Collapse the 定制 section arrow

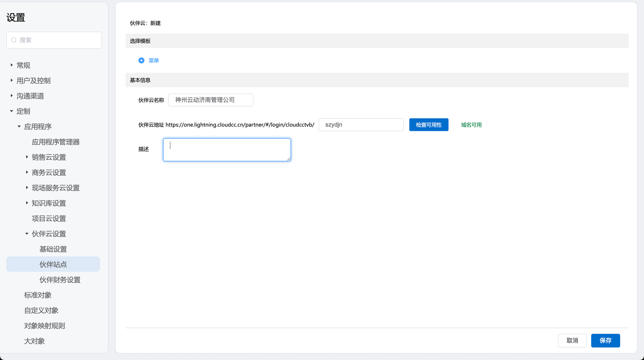pos(12,111)
